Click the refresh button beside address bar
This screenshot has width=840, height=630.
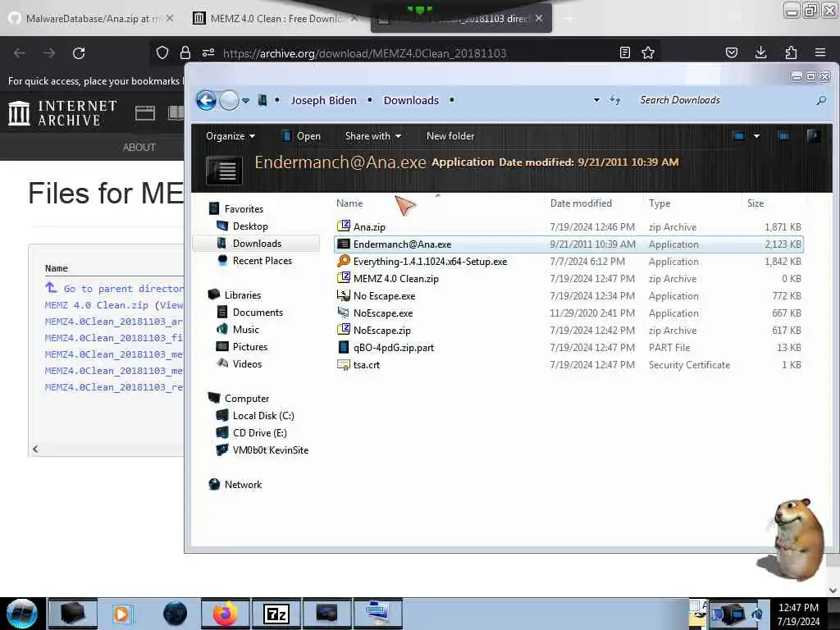615,100
